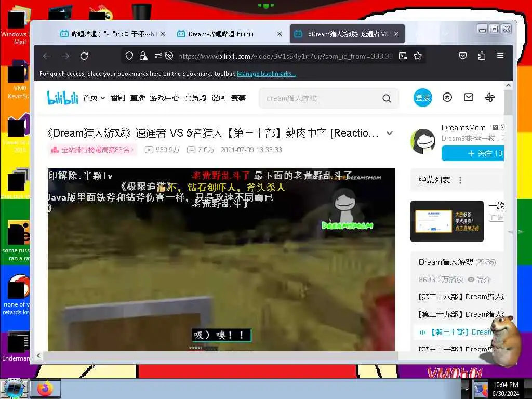
Task: Open the 直播 menu item
Action: 137,98
